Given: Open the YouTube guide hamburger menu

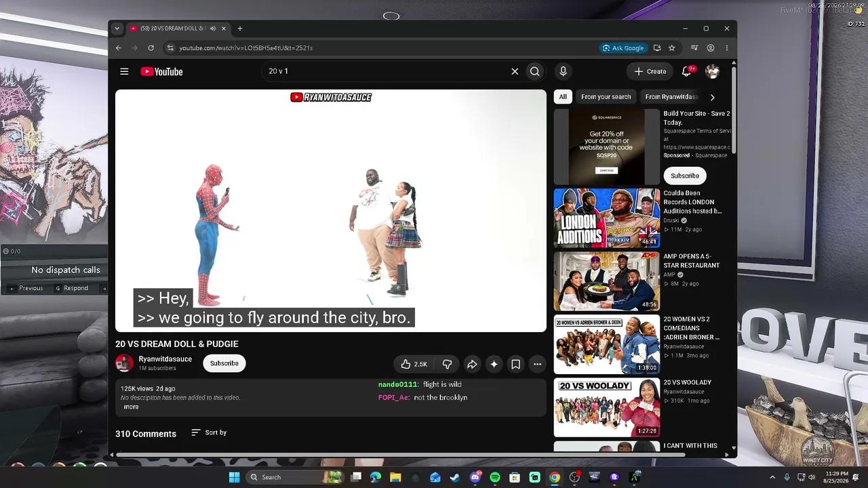Looking at the screenshot, I should tap(124, 71).
